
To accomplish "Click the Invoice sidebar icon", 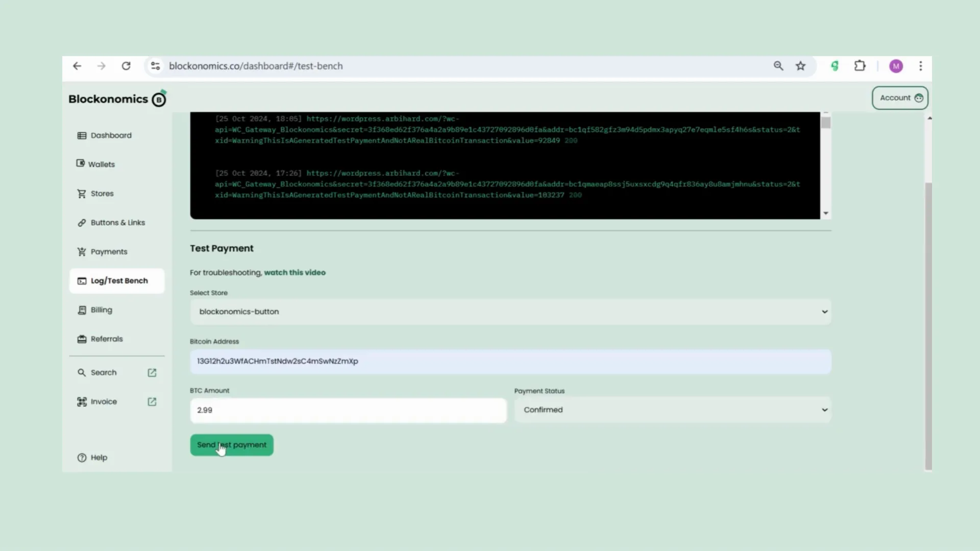I will tap(82, 402).
